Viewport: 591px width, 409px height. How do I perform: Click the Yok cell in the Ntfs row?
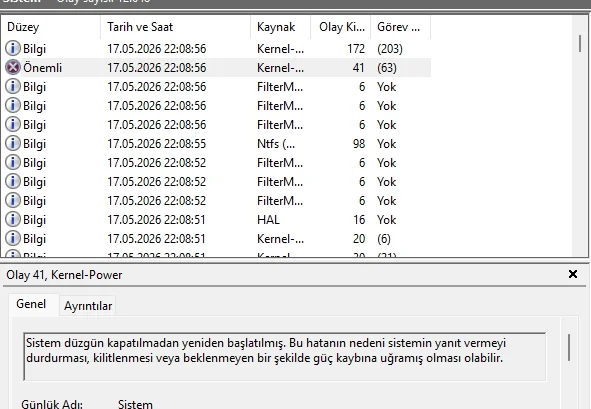386,144
